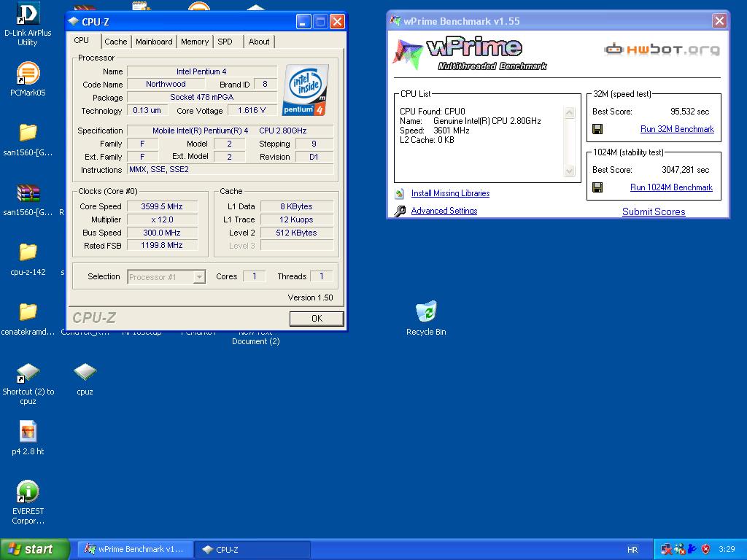Click the Core Voltage value 1.616 V
Viewport: 747px width, 560px height.
coord(252,111)
